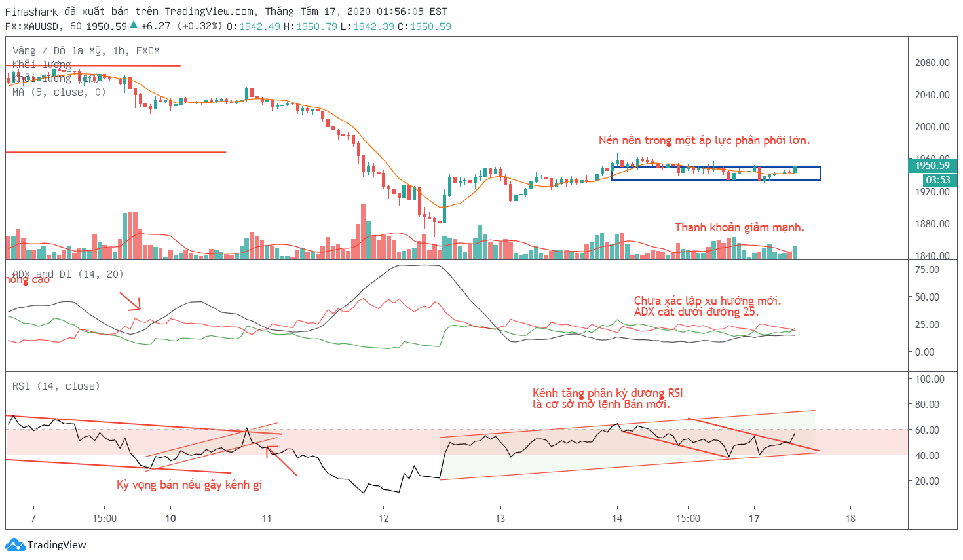The image size is (963, 560).
Task: Click the 100.00 value on the RSI axis
Action: point(930,379)
